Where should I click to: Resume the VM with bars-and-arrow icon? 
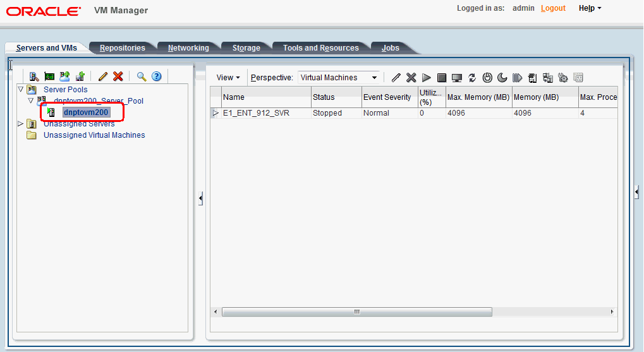(517, 78)
